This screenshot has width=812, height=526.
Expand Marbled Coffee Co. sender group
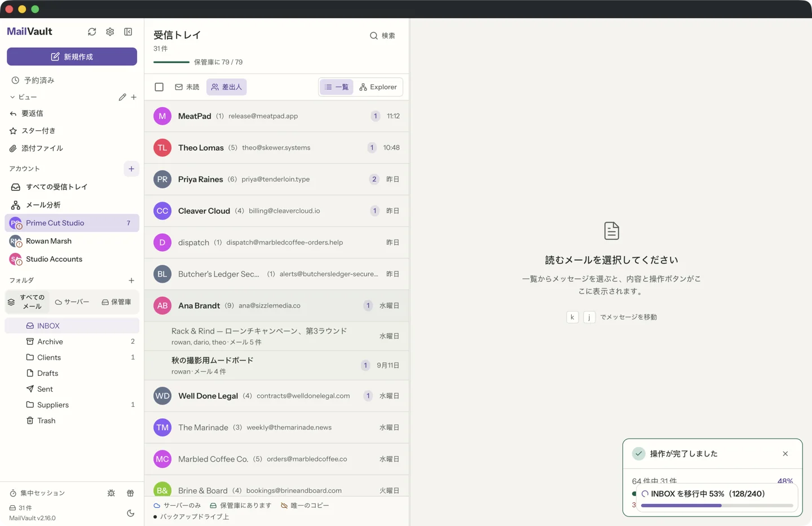tap(277, 459)
